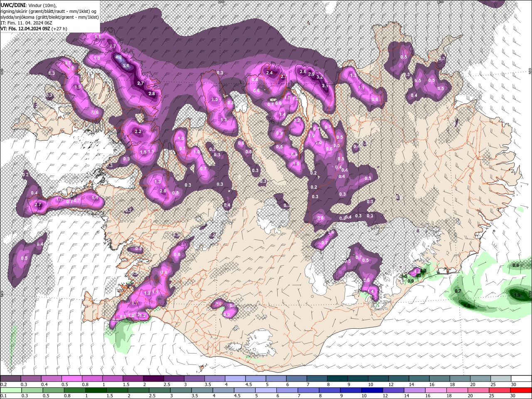Screen dimensions: 532x399
Task: Click the 'slydda/snjókoma' legend description line
Action: tap(49, 17)
